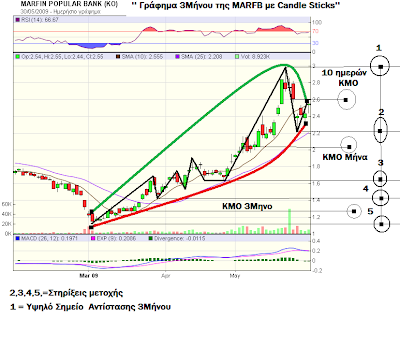This screenshot has width=400, height=360.
Task: Click the blue '30' RSI oversold level label
Action: click(315, 43)
